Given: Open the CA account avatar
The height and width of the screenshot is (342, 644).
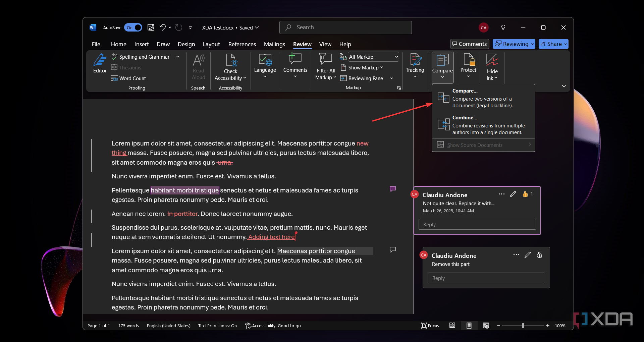Looking at the screenshot, I should (x=483, y=27).
